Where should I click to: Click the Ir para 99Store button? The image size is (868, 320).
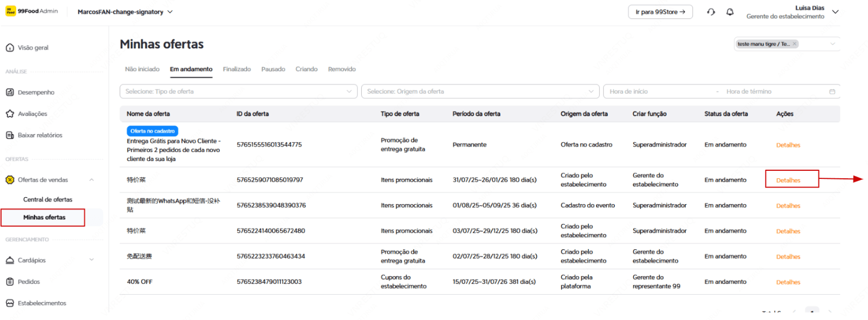point(660,12)
